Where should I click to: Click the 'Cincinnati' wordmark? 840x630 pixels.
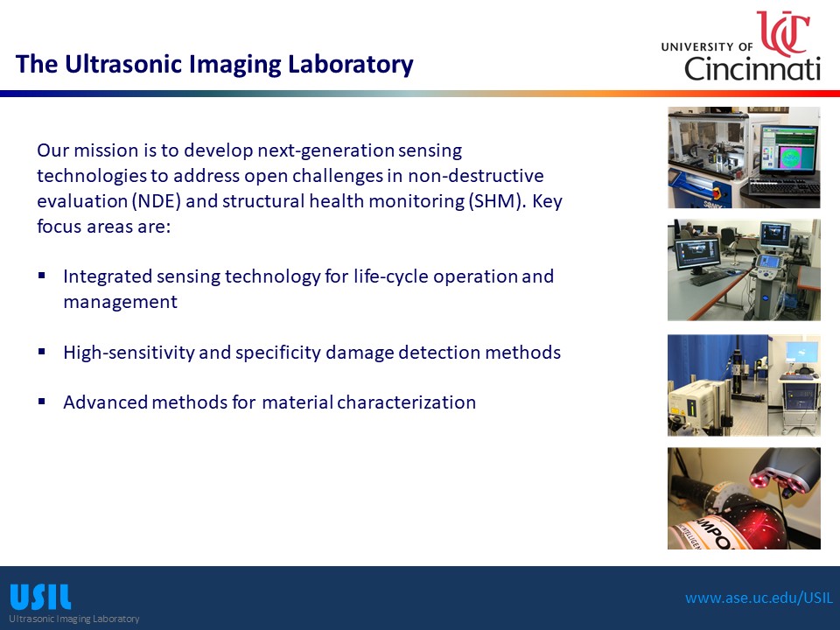752,68
